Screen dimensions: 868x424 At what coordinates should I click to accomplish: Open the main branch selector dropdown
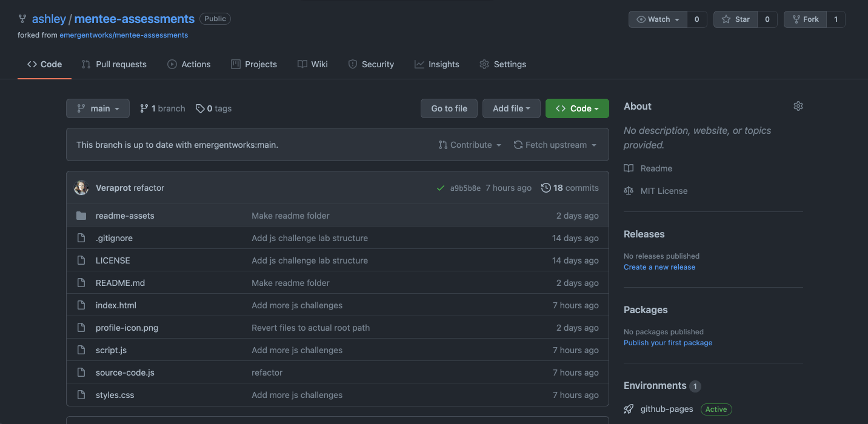coord(98,108)
